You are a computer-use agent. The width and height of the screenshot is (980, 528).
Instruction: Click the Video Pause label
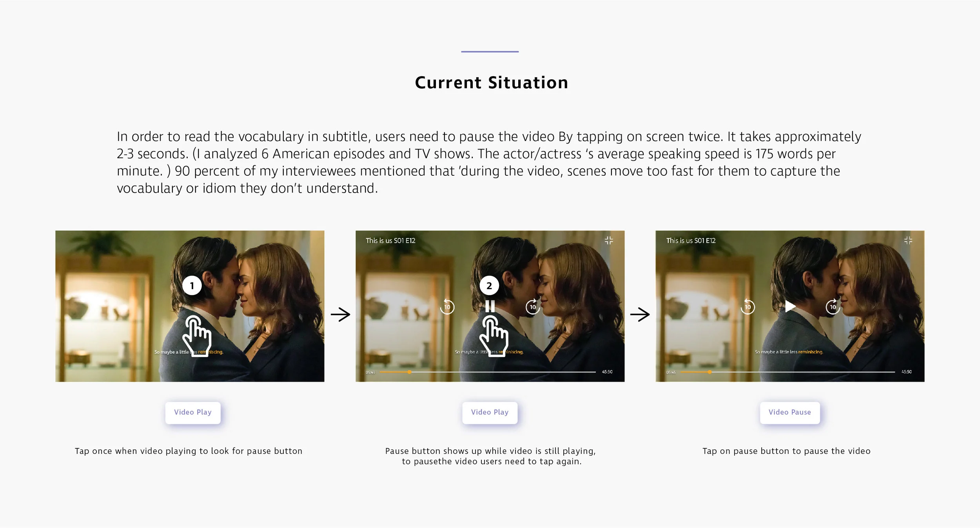point(789,412)
